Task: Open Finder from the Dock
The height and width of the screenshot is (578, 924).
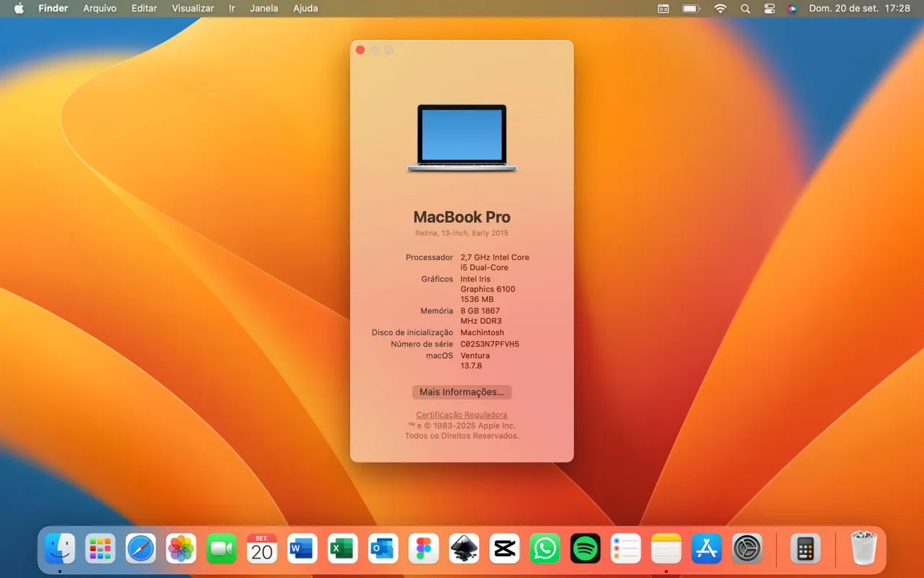Action: 60,549
